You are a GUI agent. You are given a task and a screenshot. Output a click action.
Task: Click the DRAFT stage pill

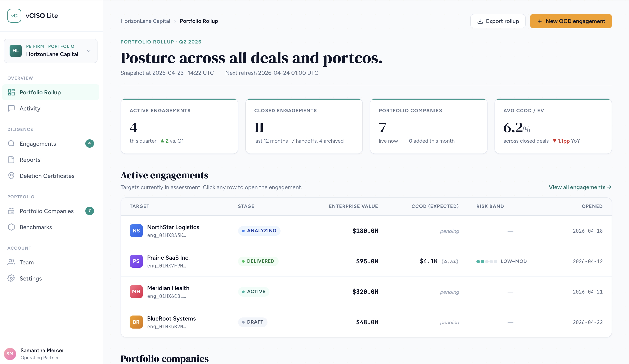tap(253, 322)
